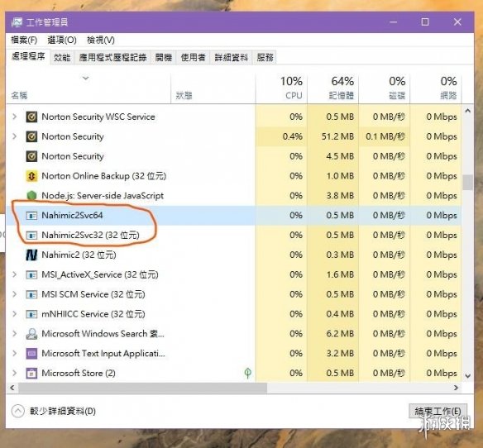Maximize the Task Manager window
This screenshot has height=448, width=483.
[x=425, y=21]
